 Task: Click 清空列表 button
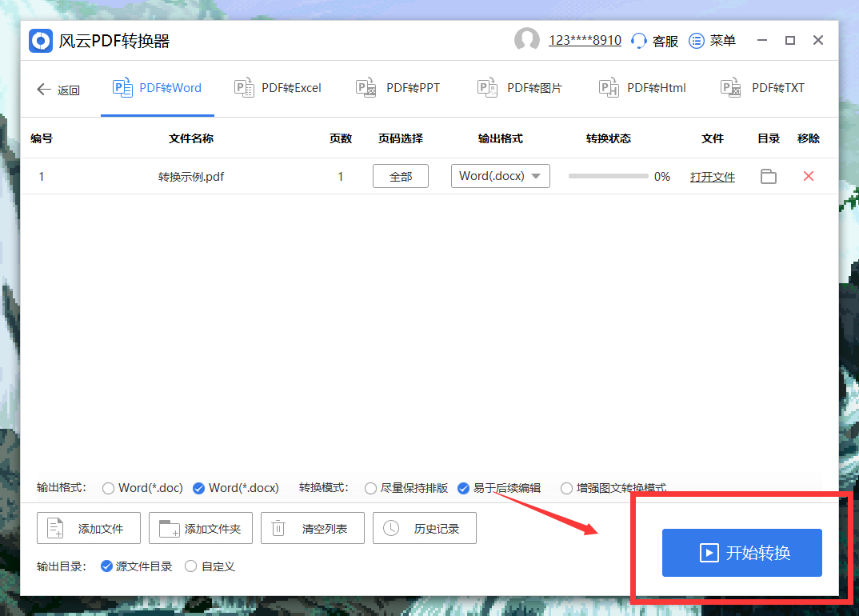coord(312,528)
